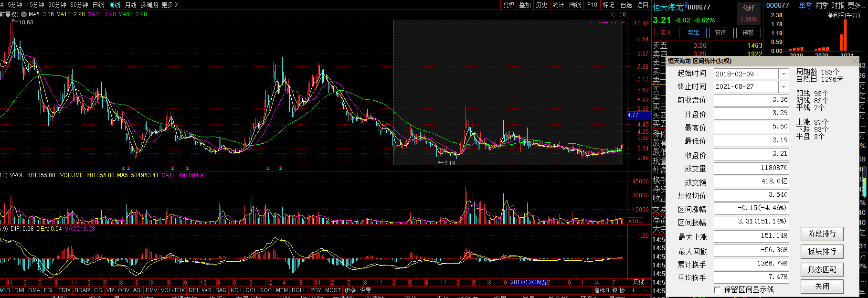Viewport: 868px width, 298px height.
Task: Click the 2019/12/06 timeline date marker
Action: (x=529, y=282)
